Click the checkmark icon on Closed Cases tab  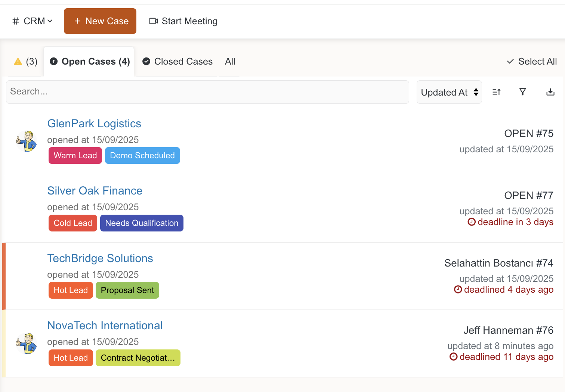point(146,61)
